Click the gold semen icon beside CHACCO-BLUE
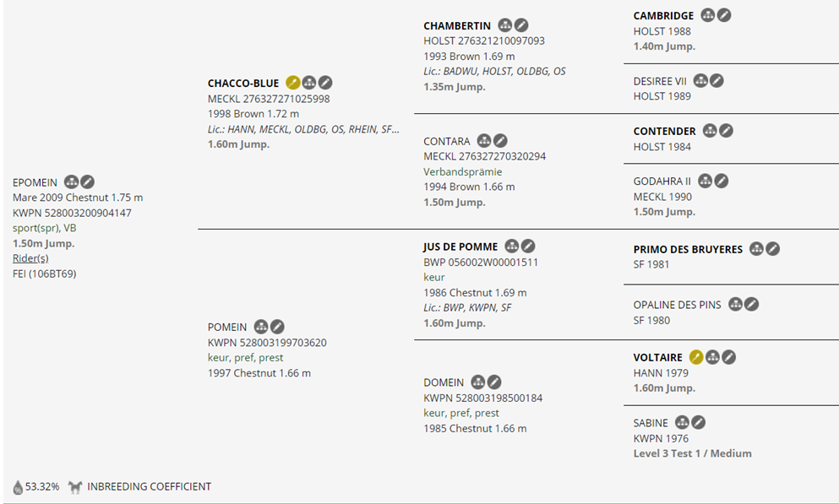Viewport: 839px width, 504px height. coord(293,83)
